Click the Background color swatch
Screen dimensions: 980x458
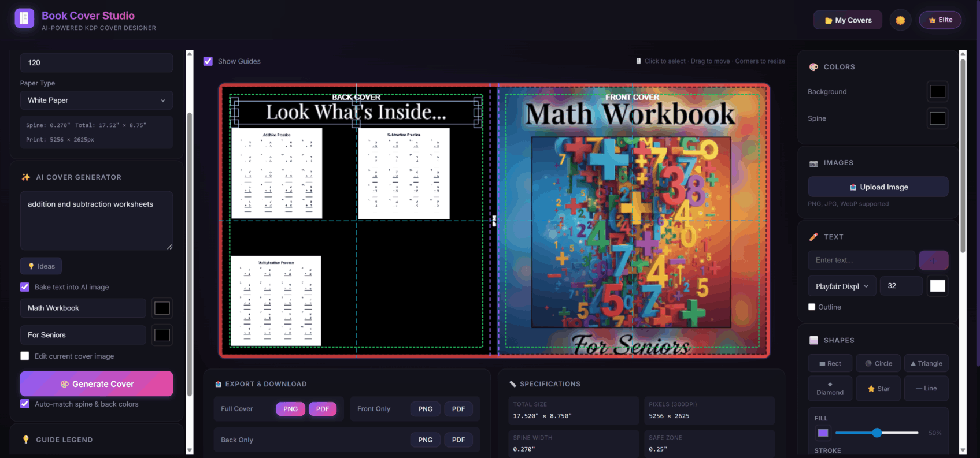tap(937, 92)
